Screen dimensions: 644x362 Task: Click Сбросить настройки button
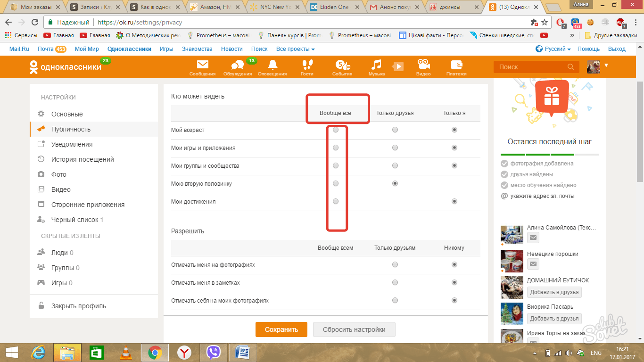pos(354,329)
